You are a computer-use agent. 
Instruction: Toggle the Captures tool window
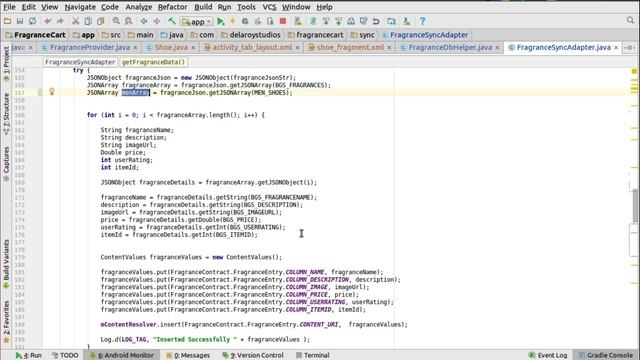click(6, 164)
